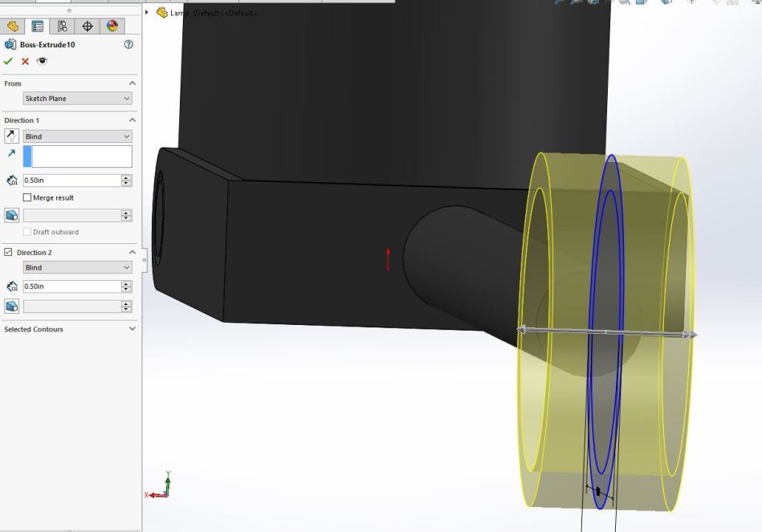Expand the Lamp tree in the viewport
Viewport: 762px width, 532px height.
tap(148, 13)
